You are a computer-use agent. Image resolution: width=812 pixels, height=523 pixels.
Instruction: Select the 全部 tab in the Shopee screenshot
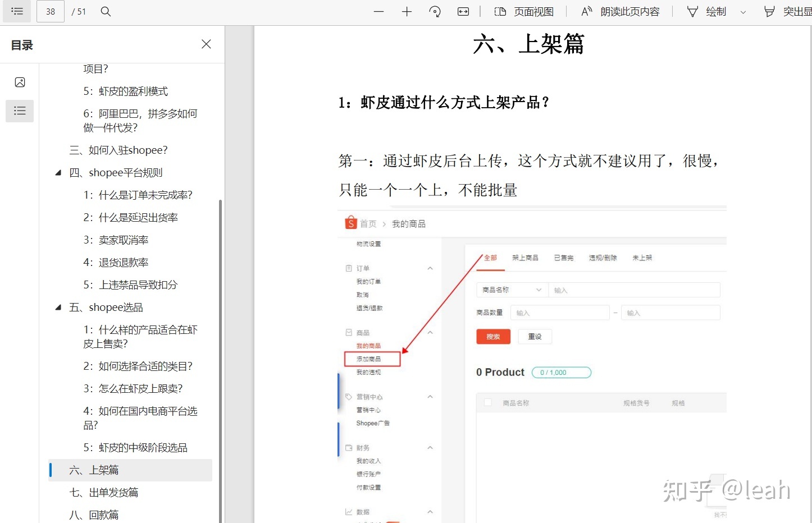pos(490,258)
